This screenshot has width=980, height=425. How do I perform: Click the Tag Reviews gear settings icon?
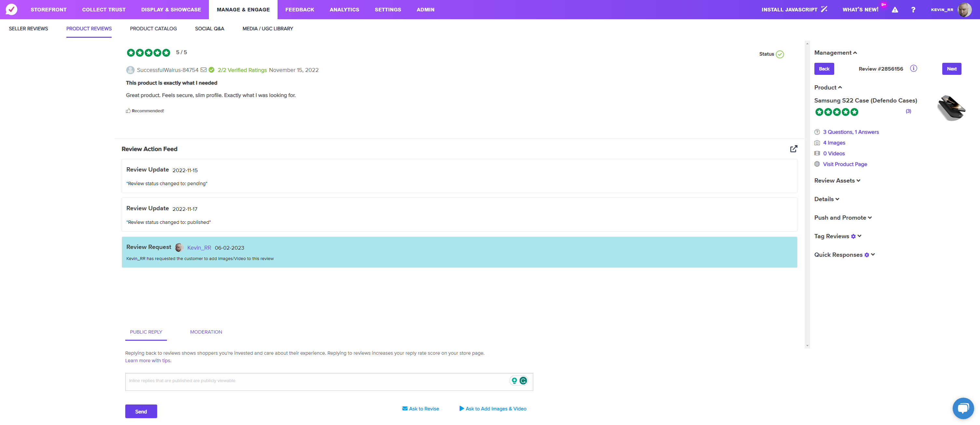(853, 236)
